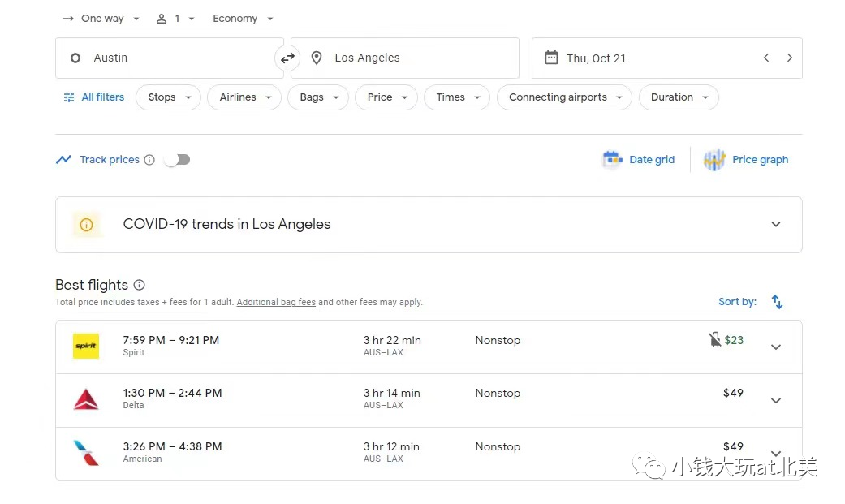Viewport: 845px width, 504px height.
Task: Select the Delta 1:30 PM flight
Action: (406, 399)
